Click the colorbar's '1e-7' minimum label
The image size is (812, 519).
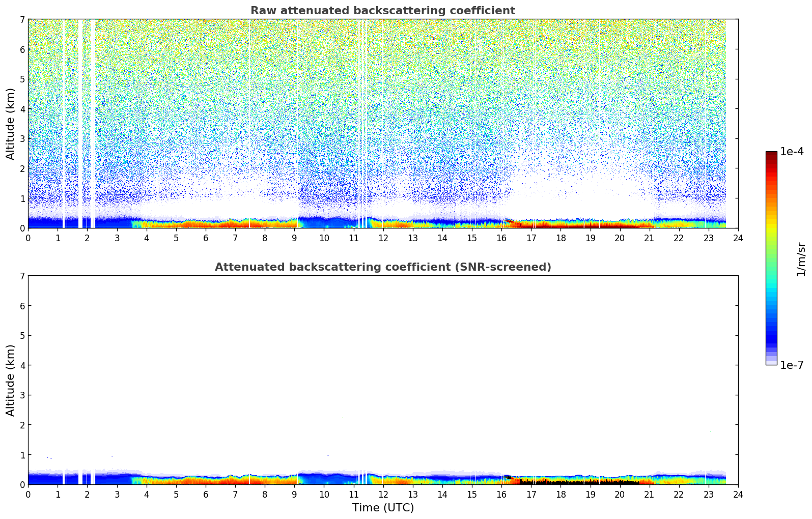pyautogui.click(x=792, y=365)
